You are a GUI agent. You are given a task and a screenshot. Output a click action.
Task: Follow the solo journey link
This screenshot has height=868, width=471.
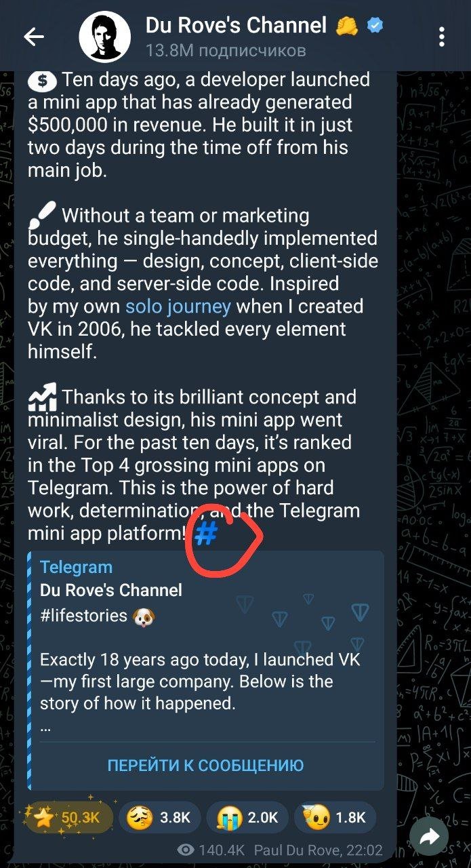click(x=178, y=307)
